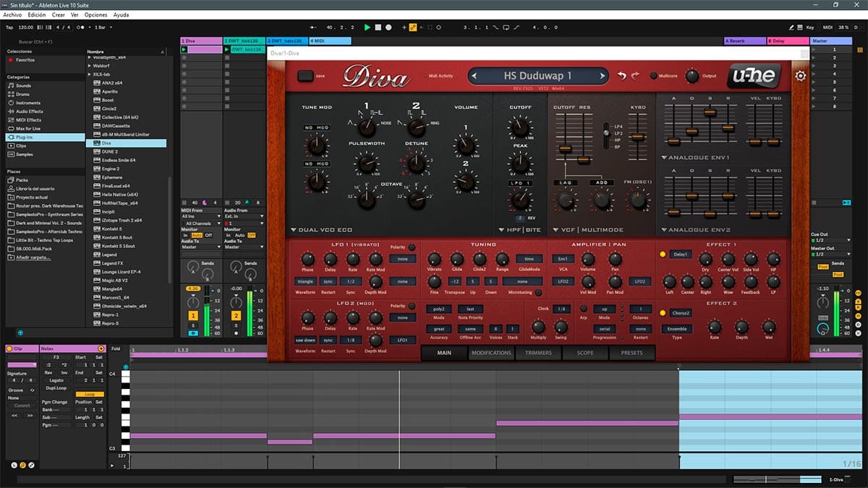The height and width of the screenshot is (488, 868).
Task: Open the DUAL VCO ECO module dropdown
Action: (x=322, y=230)
